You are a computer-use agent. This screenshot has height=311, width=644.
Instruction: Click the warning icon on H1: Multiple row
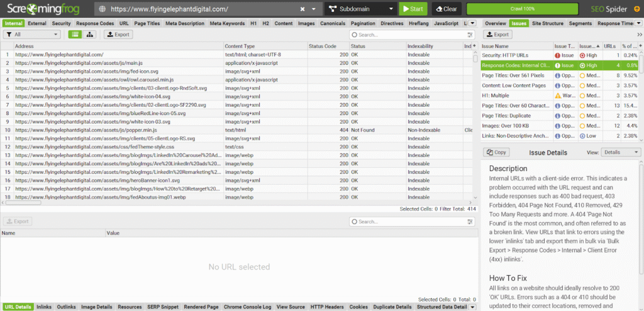click(557, 95)
